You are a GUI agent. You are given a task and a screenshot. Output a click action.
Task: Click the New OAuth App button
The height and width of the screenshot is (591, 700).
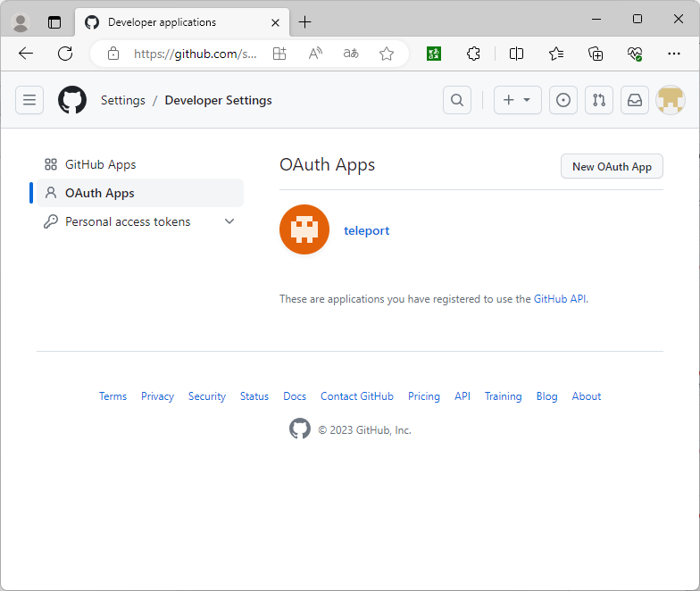tap(612, 166)
